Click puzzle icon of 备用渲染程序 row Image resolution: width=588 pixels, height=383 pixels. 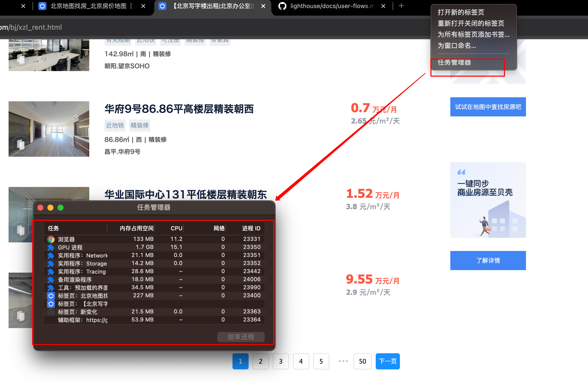point(51,279)
